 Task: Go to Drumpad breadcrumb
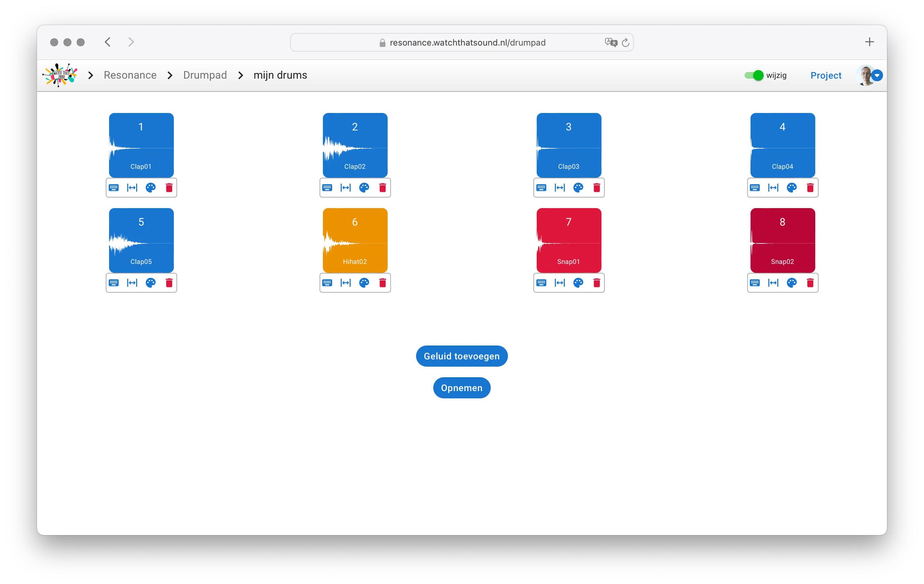click(205, 75)
